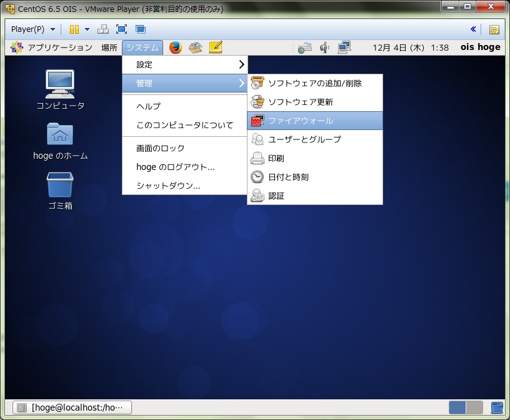
Task: Click the CentOS logo beside アプリケーション
Action: [x=17, y=47]
